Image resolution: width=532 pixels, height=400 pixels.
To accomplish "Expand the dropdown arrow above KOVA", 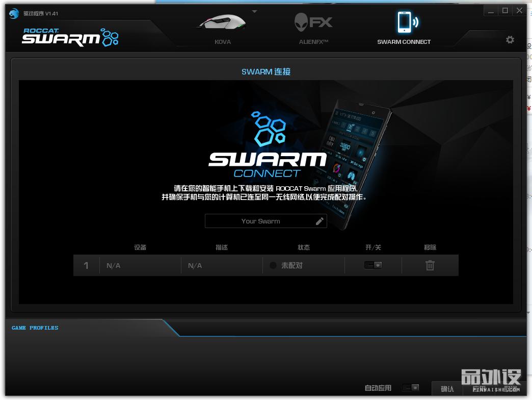I will 254,12.
